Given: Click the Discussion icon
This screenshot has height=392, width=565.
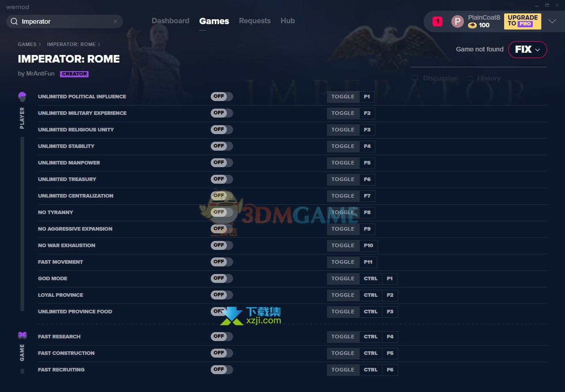Looking at the screenshot, I should pyautogui.click(x=415, y=78).
